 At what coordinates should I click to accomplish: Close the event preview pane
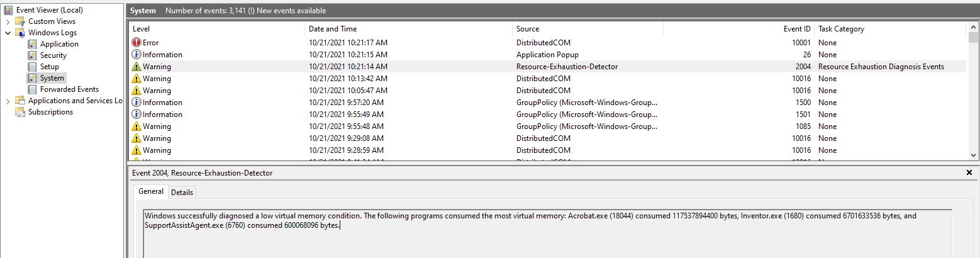coord(969,172)
